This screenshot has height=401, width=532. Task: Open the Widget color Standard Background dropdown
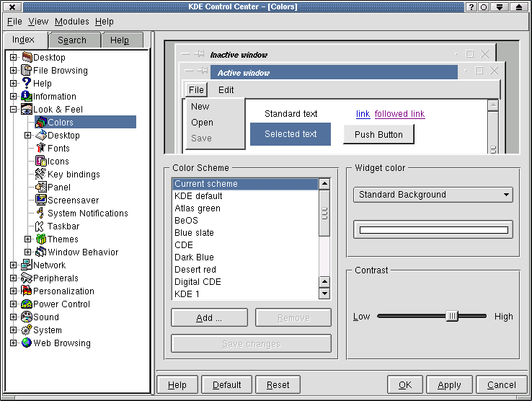433,195
